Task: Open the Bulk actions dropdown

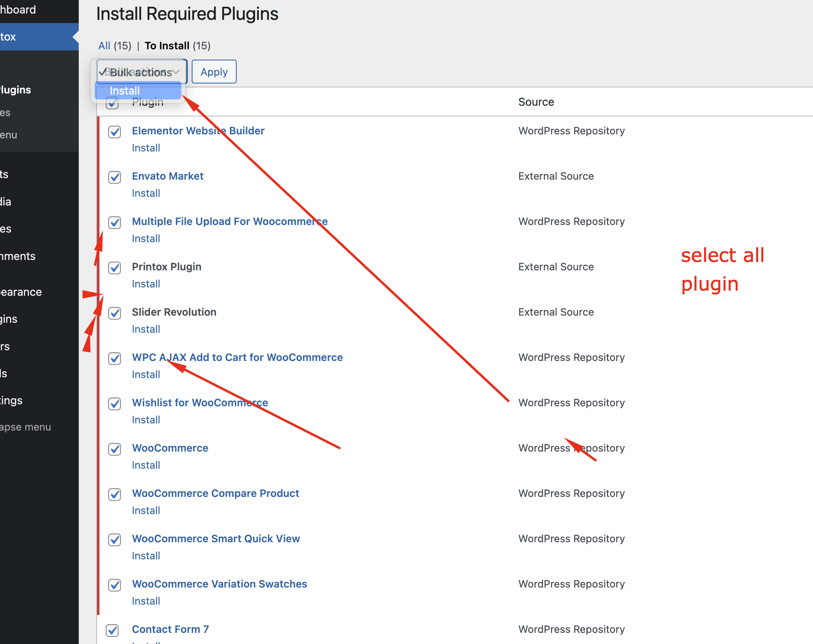Action: (x=141, y=72)
